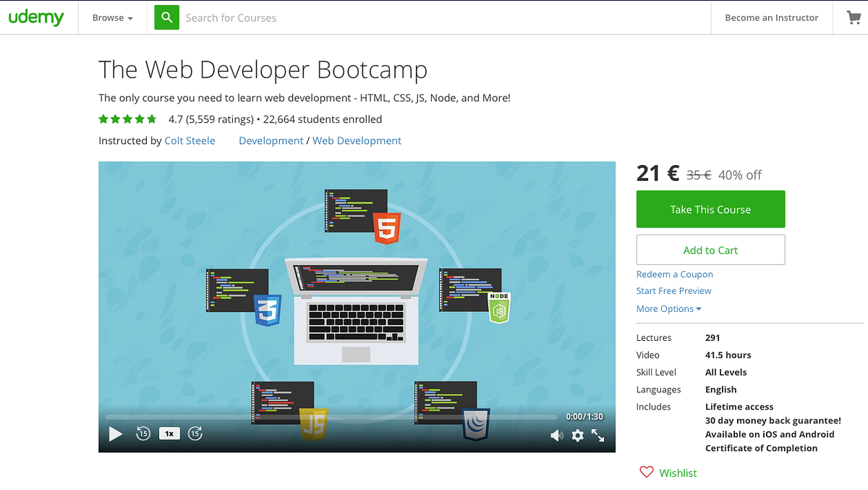
Task: Play the course preview video
Action: [x=116, y=434]
